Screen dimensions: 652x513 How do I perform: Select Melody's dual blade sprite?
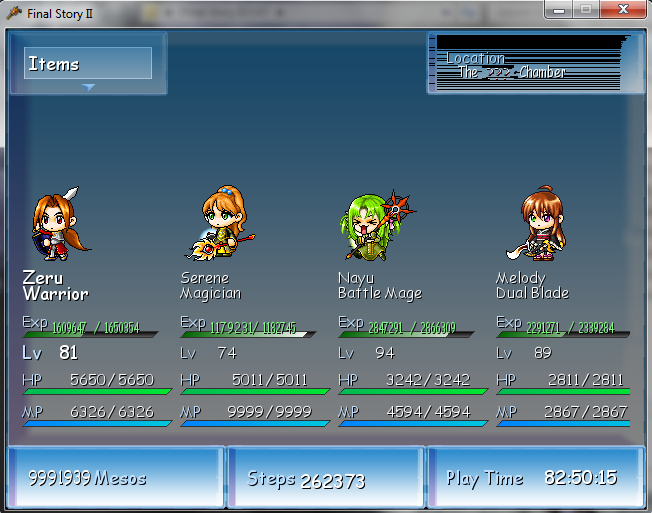[537, 223]
